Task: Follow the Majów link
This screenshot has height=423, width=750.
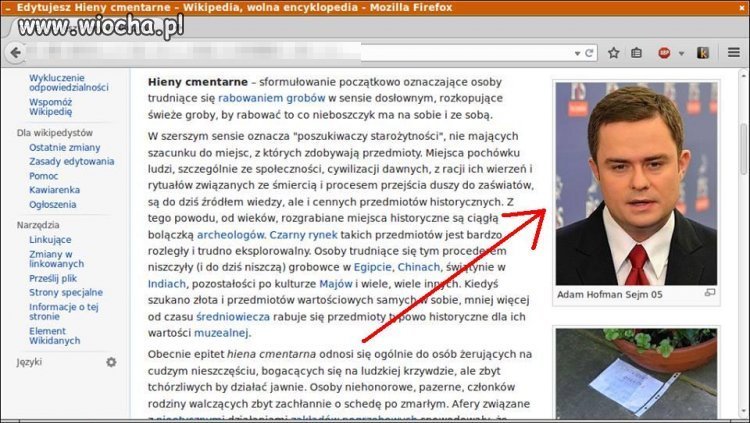Action: [x=335, y=284]
